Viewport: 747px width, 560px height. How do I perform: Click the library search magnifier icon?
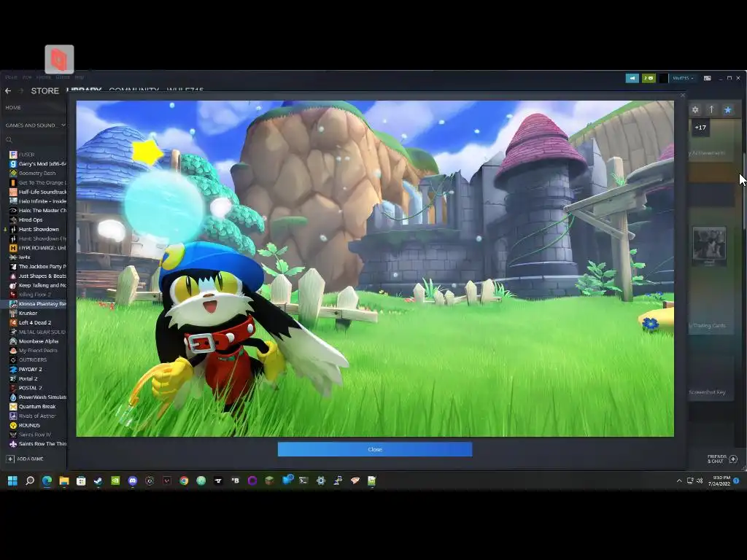[x=9, y=139]
